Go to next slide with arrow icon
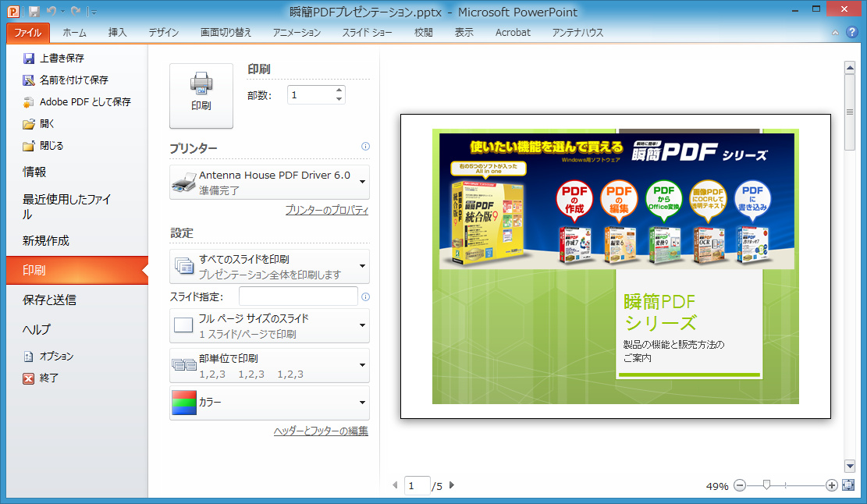The image size is (867, 504). click(x=451, y=485)
